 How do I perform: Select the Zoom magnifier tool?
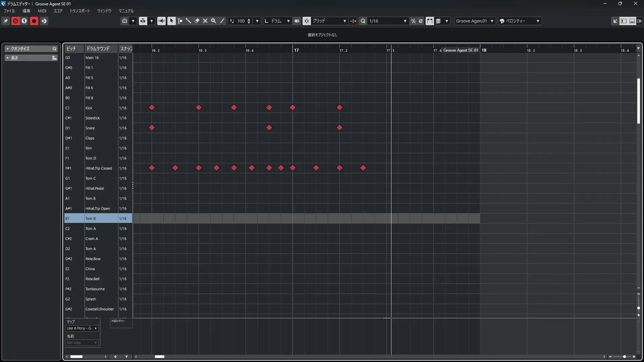(214, 21)
